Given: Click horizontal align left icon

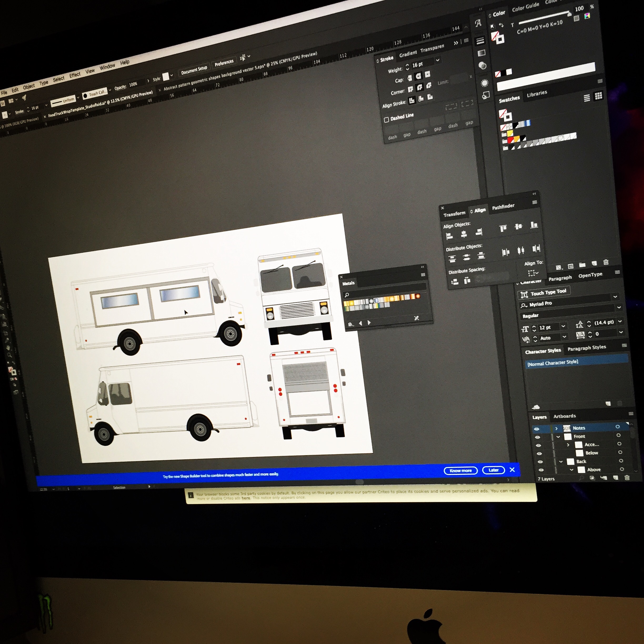Looking at the screenshot, I should (x=449, y=237).
